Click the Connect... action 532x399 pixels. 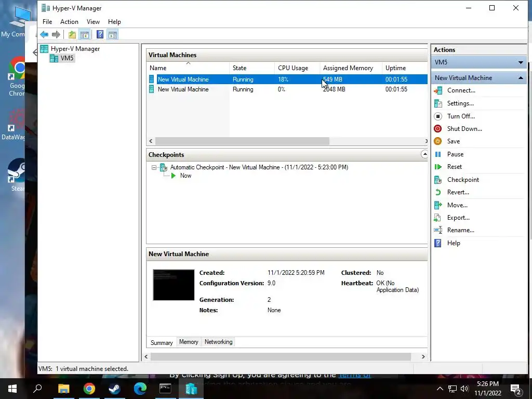(461, 90)
